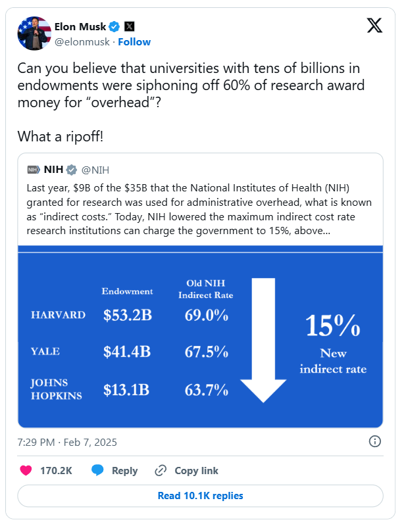The image size is (406, 532).
Task: Click Elon Musk's profile avatar
Action: click(x=34, y=34)
